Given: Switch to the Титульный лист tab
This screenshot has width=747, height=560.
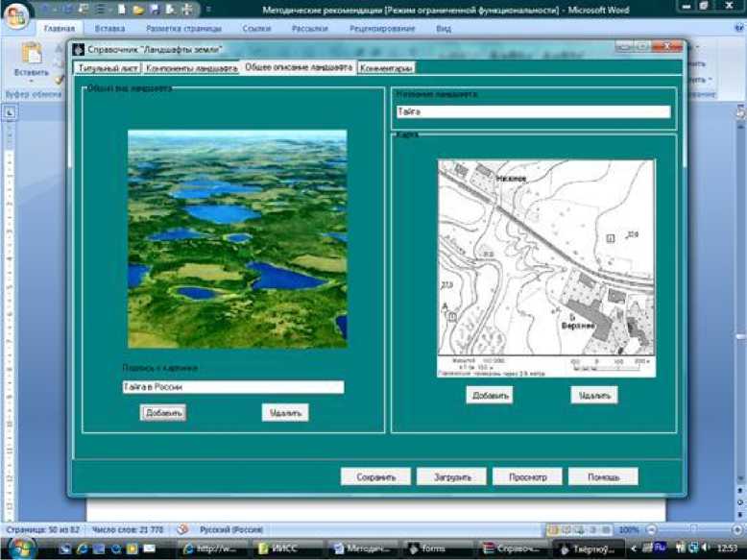Looking at the screenshot, I should pyautogui.click(x=107, y=68).
